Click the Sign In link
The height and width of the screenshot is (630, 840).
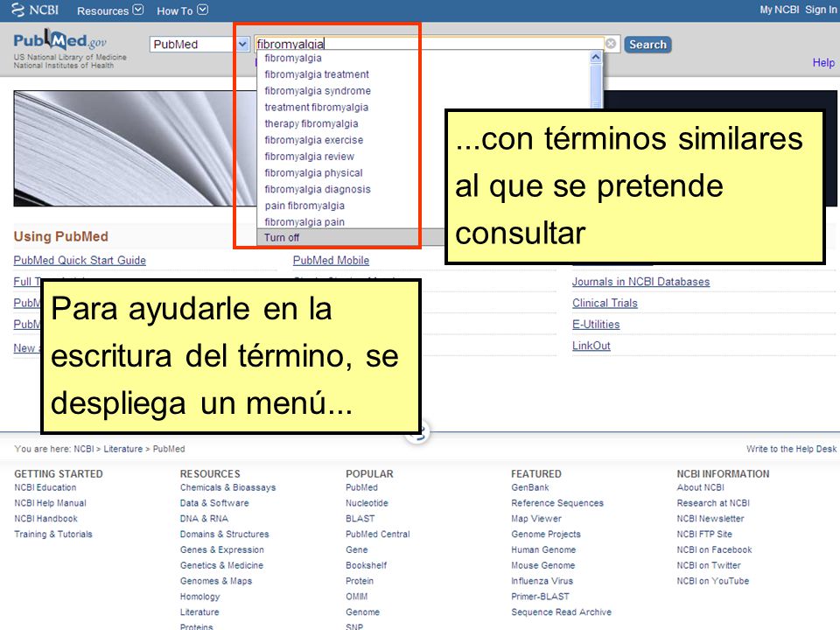pyautogui.click(x=821, y=10)
